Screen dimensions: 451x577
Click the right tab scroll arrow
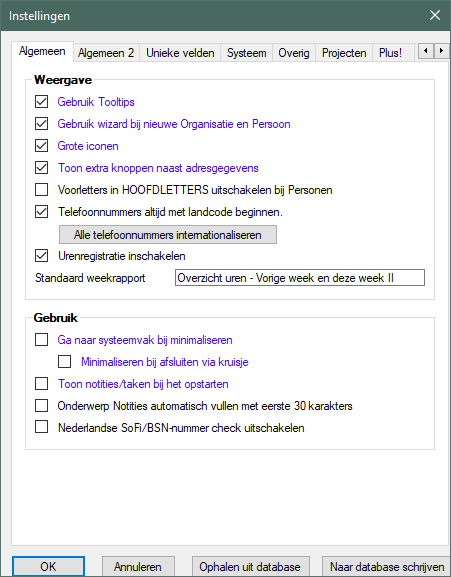(441, 51)
